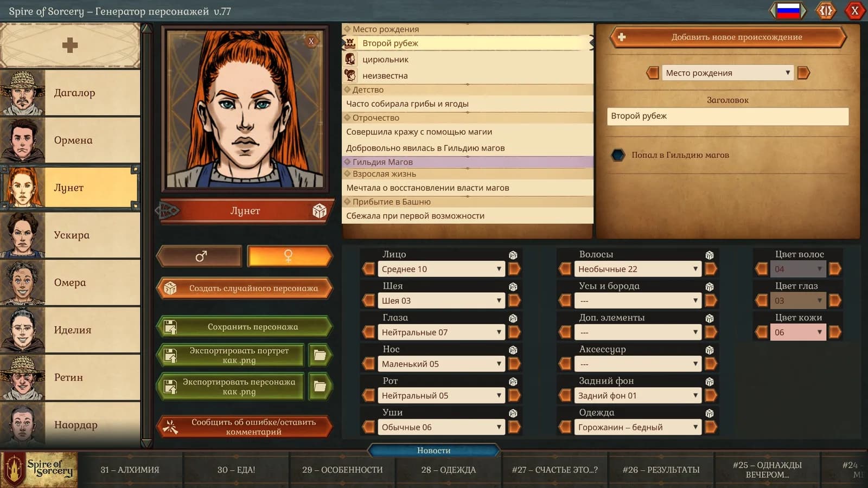
Task: Add new character with plus slot
Action: [x=70, y=45]
